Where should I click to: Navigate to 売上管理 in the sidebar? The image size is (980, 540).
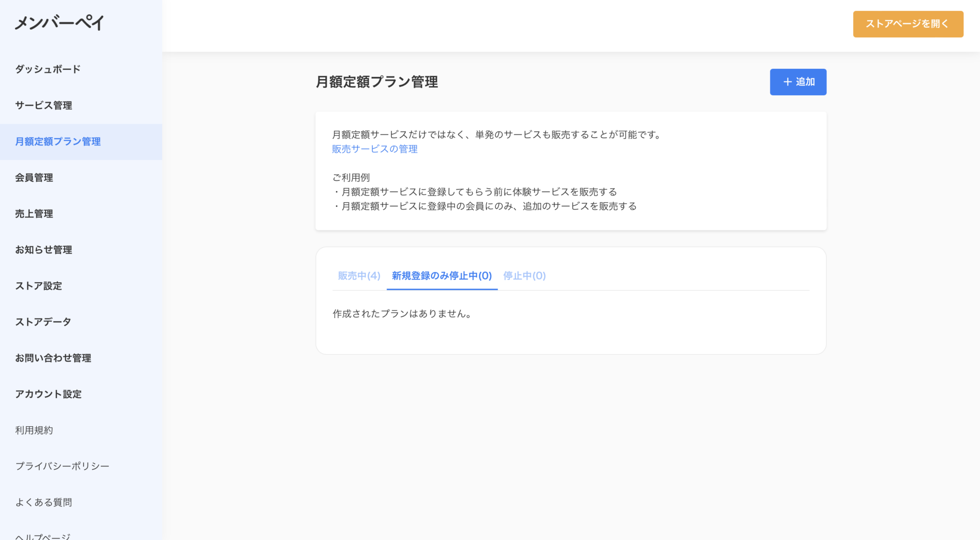(34, 214)
